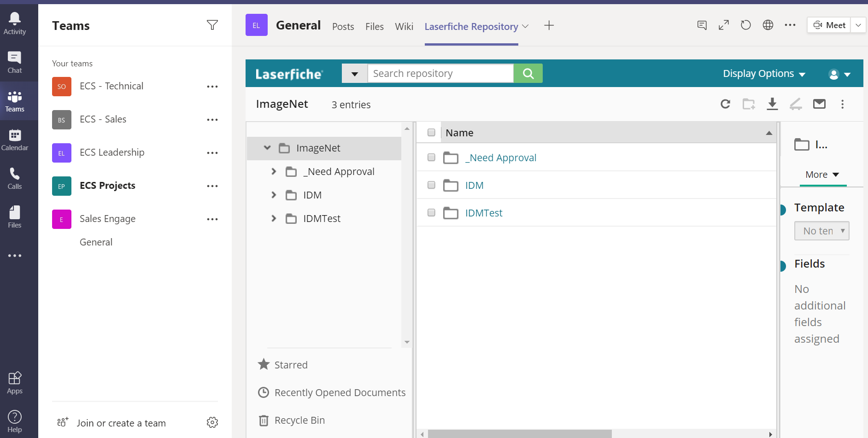Create a new folder in ImageNet
Image resolution: width=868 pixels, height=438 pixels.
click(x=749, y=104)
